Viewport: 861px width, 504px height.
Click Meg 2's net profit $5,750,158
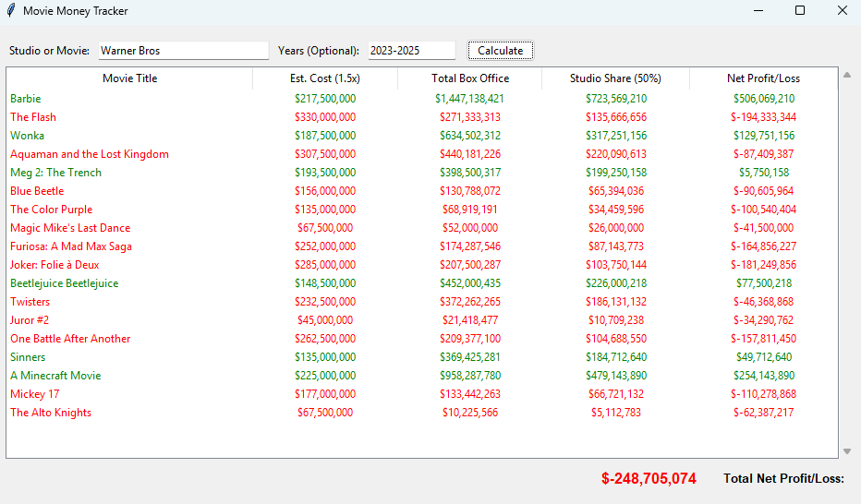pyautogui.click(x=764, y=173)
